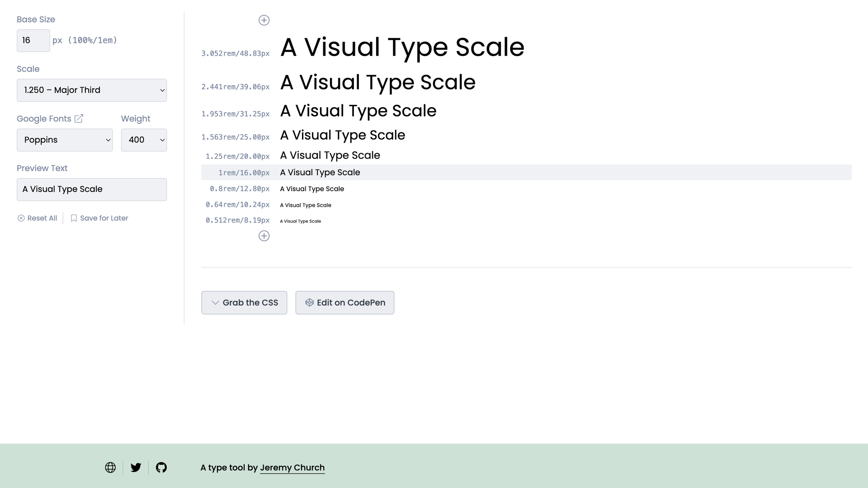Open Google Fonts via the external link icon
This screenshot has height=488, width=868.
pyautogui.click(x=79, y=118)
